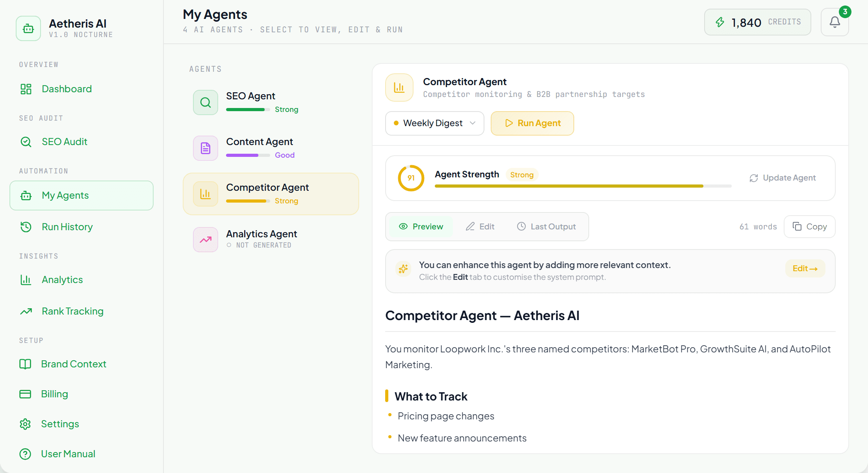Image resolution: width=868 pixels, height=473 pixels.
Task: Open the Billing page
Action: 81,394
